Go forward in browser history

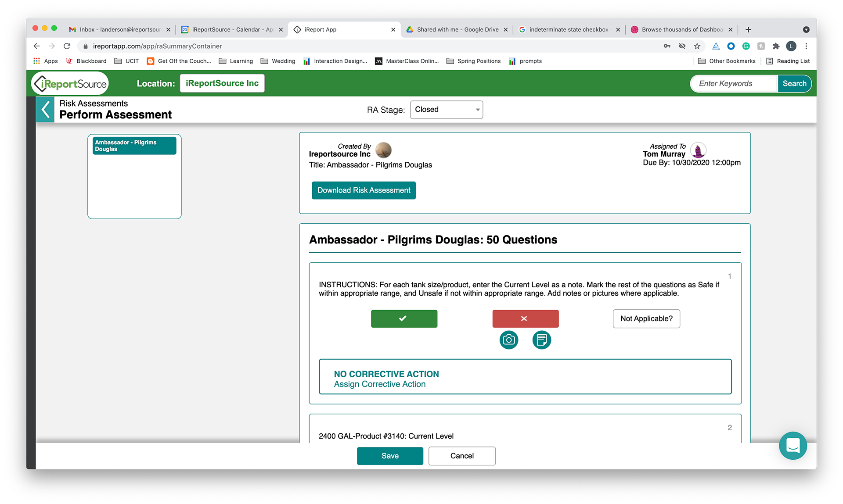[x=52, y=46]
